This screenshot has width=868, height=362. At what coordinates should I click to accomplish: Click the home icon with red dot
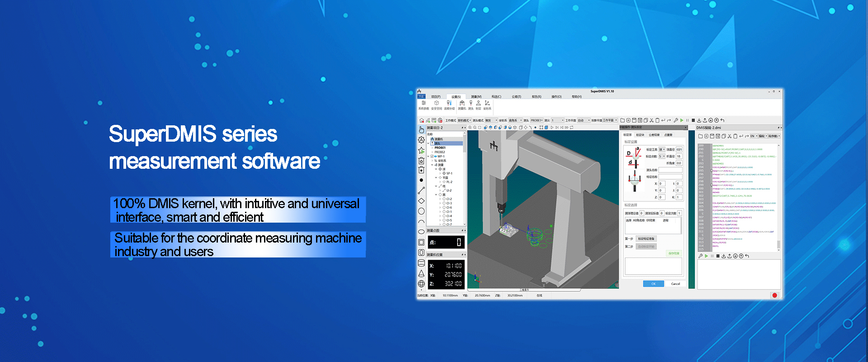coord(422,120)
